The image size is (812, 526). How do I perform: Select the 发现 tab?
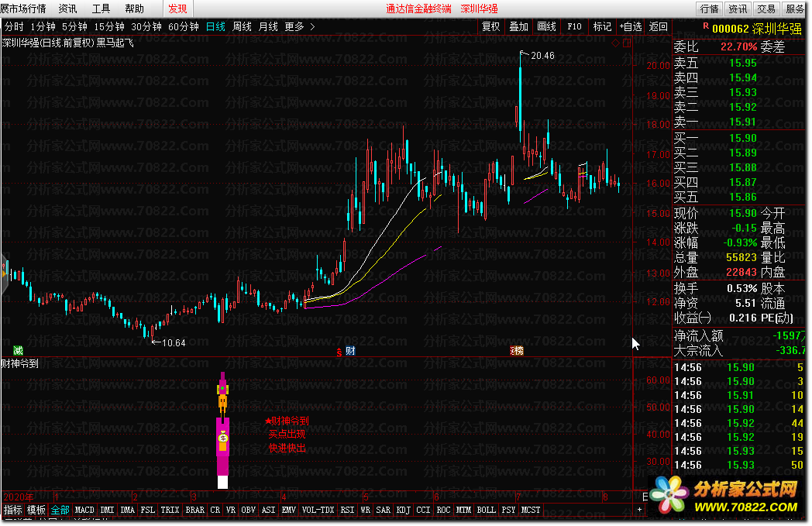tap(177, 9)
